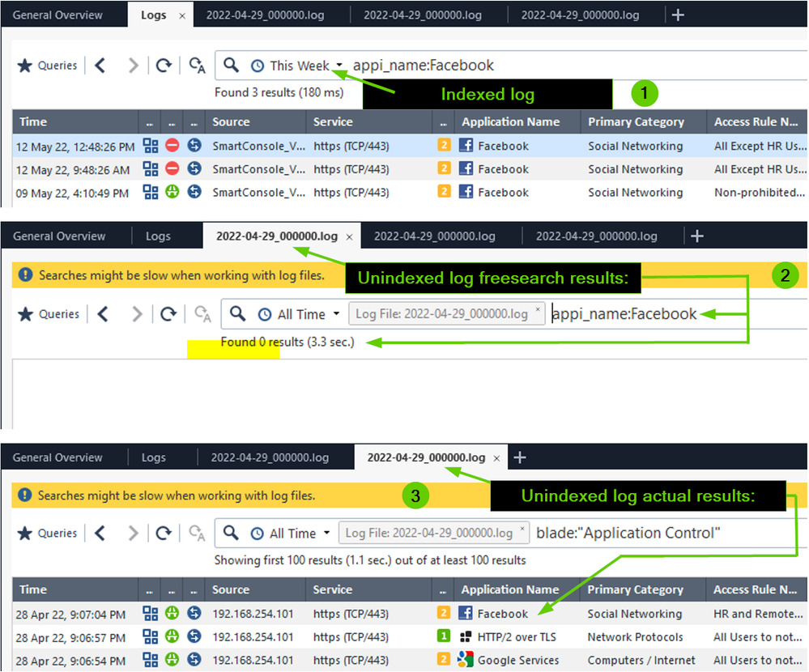Refresh the This Week log query

[164, 66]
